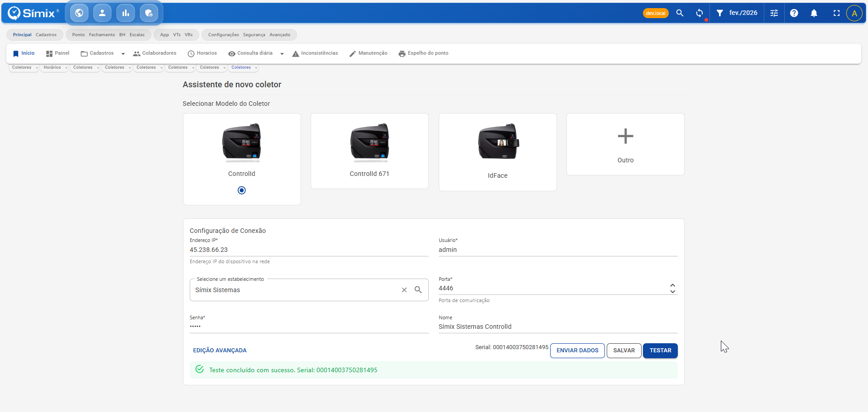Increase the Porta value with up arrow

point(672,285)
